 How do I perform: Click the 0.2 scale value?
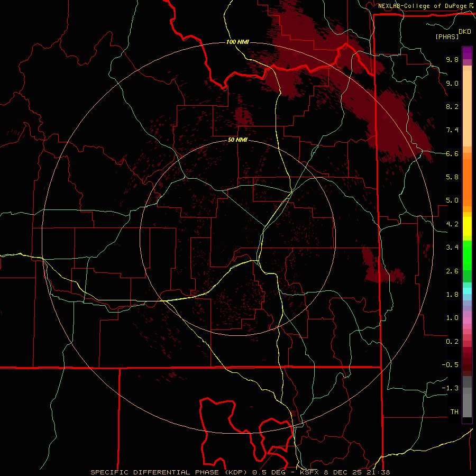click(452, 342)
